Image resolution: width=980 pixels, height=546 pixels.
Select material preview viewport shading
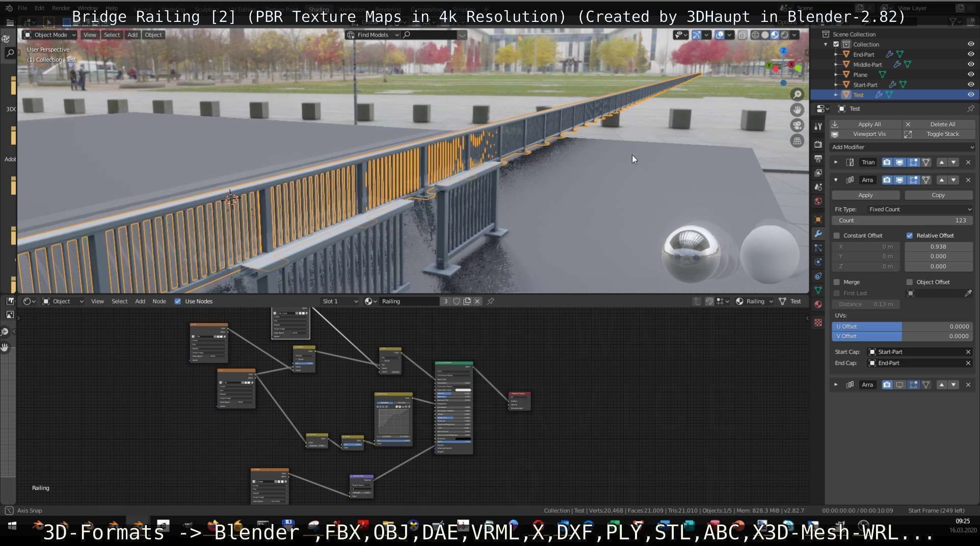(x=775, y=35)
